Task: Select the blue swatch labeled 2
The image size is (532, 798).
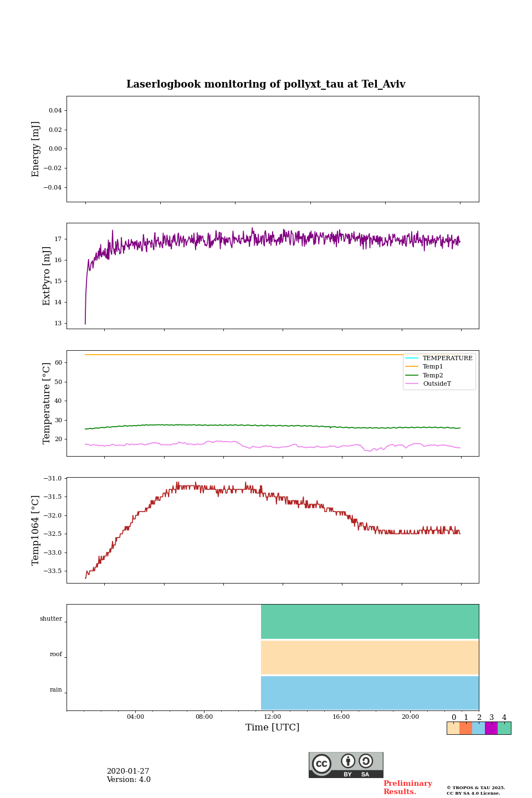Action: 478,728
